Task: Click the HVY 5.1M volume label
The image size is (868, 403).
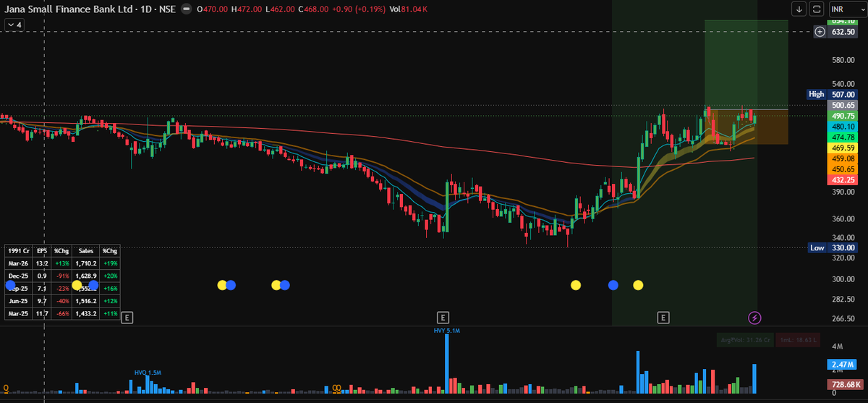Action: pos(446,331)
